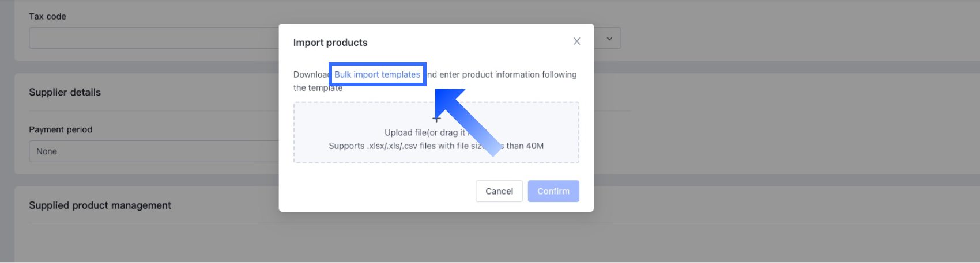Click the 'than 40M' size limit text

click(525, 146)
